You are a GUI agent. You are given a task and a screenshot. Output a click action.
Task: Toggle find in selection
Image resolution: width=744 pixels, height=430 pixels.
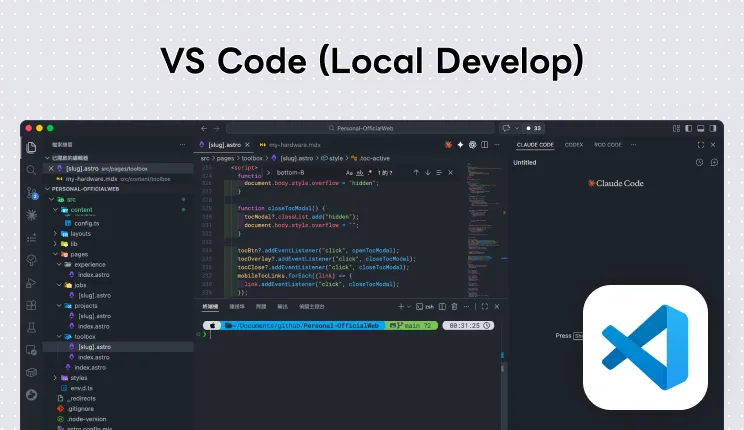click(439, 173)
